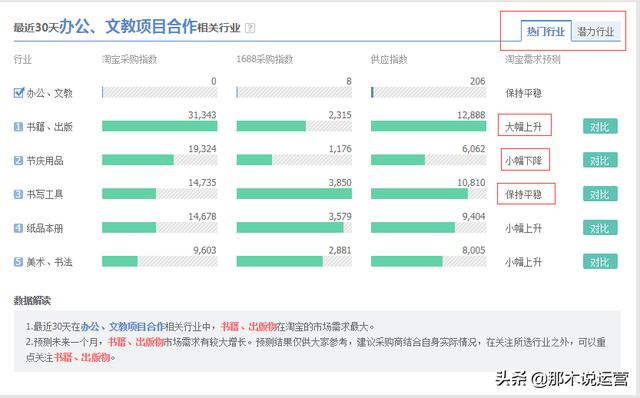Click 保持平稳 forecast for 书写工具

point(523,194)
